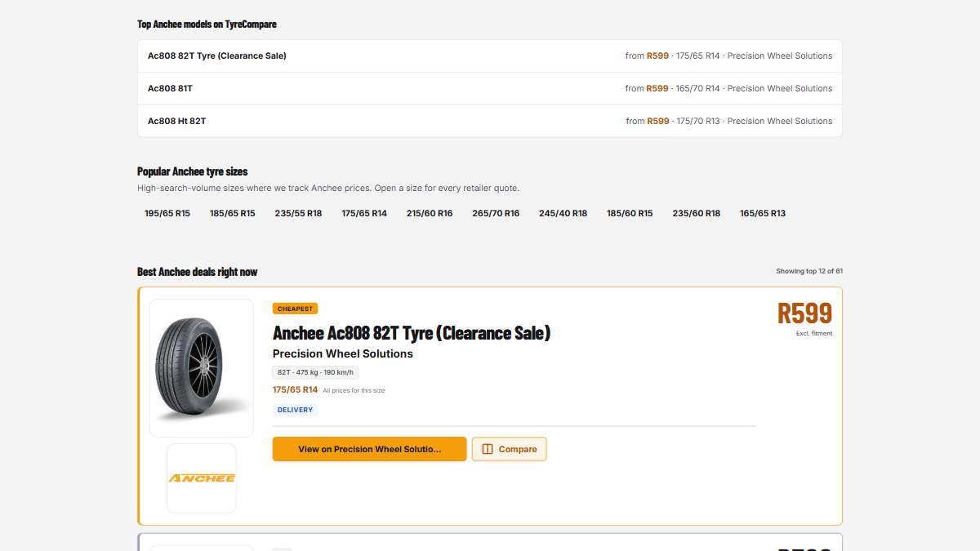Viewport: 980px width, 551px height.
Task: Click the compare columns icon
Action: point(488,449)
